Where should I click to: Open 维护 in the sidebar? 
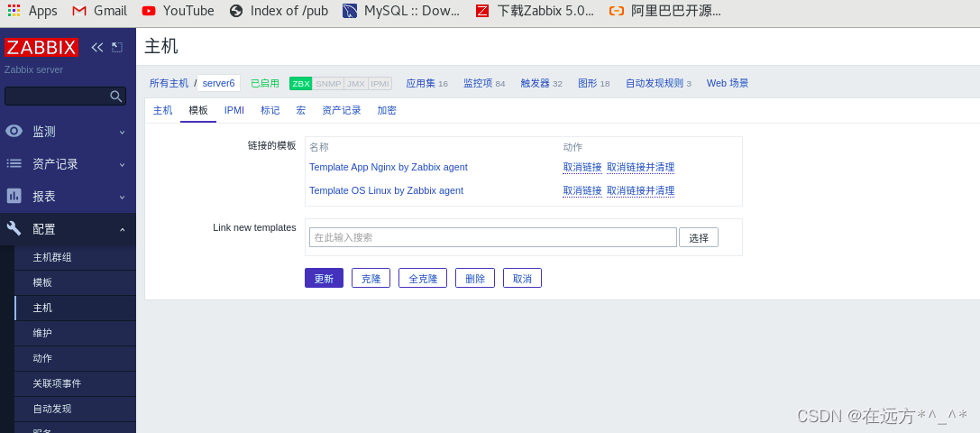(42, 333)
